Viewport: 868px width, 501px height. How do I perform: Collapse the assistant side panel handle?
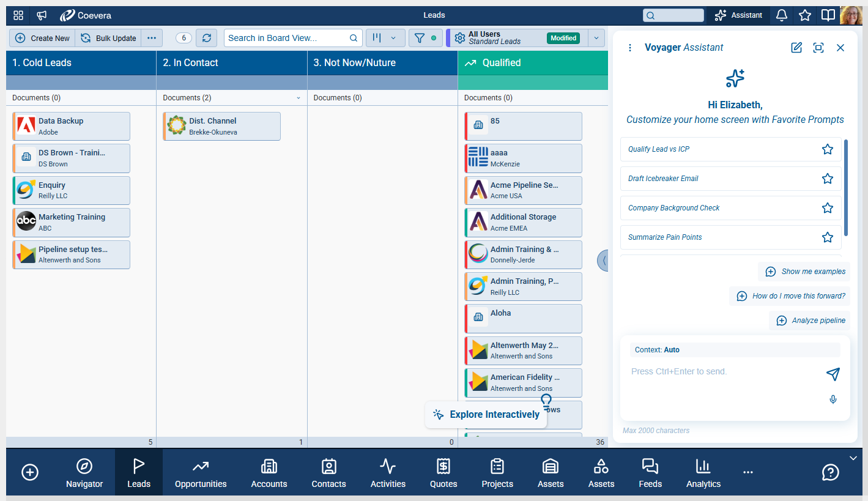(603, 260)
